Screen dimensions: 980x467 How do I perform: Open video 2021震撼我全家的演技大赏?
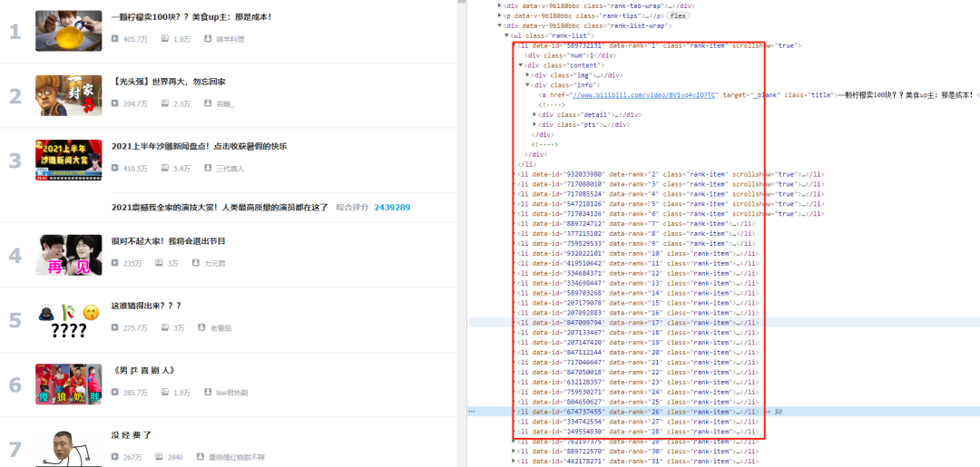pos(220,208)
